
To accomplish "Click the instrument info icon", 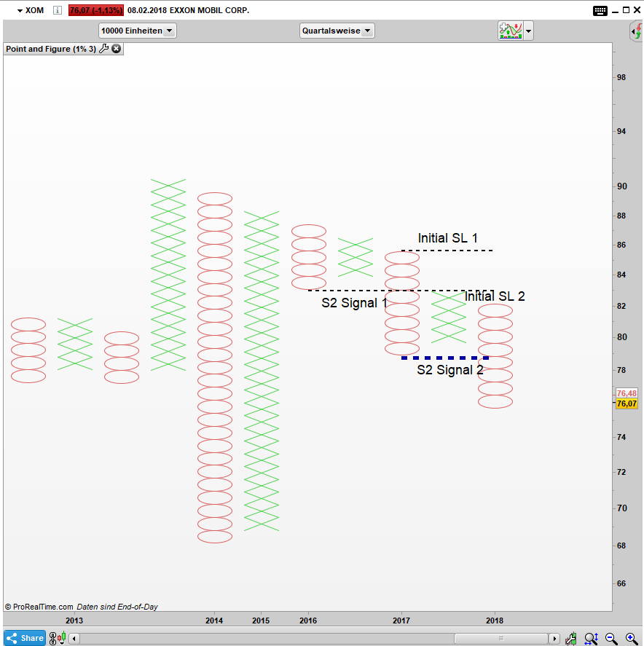I will coord(58,10).
